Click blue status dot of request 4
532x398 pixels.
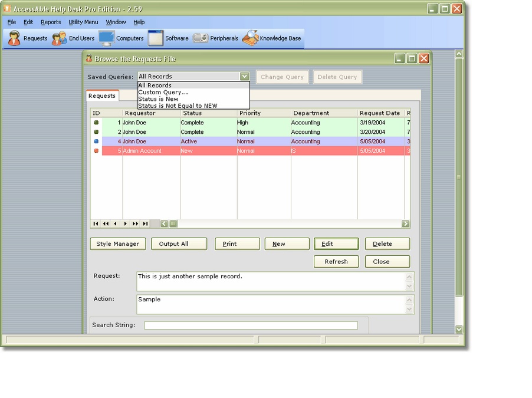tap(96, 142)
